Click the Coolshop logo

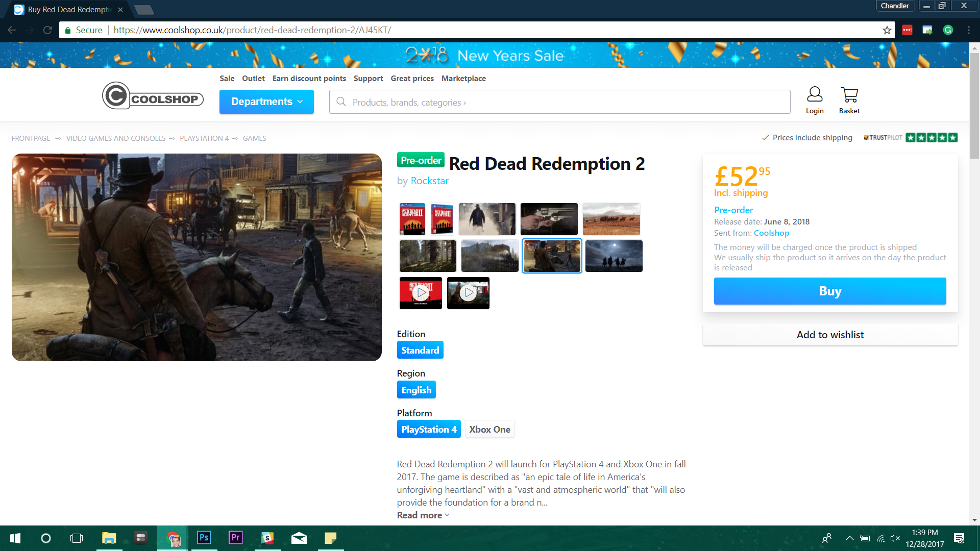pos(153,96)
